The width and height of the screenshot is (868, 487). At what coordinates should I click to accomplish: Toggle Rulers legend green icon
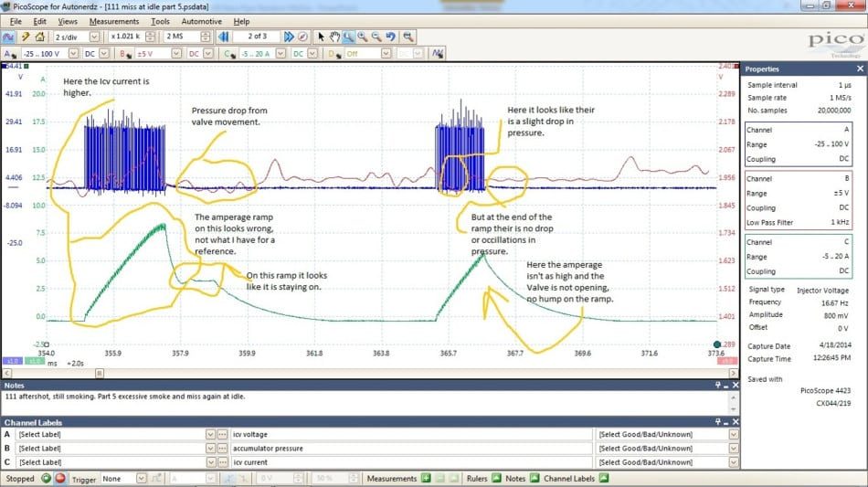pyautogui.click(x=496, y=478)
